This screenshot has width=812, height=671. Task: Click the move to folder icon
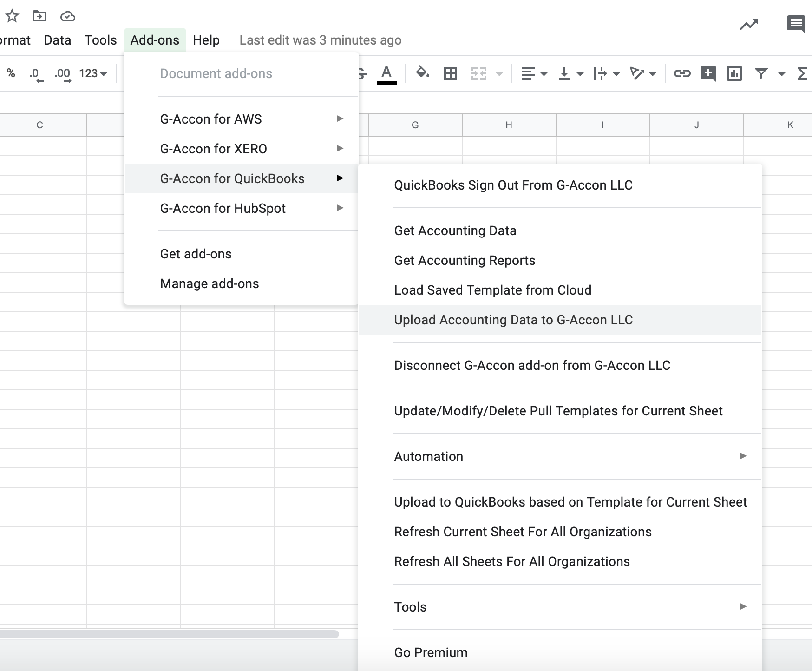(x=39, y=16)
